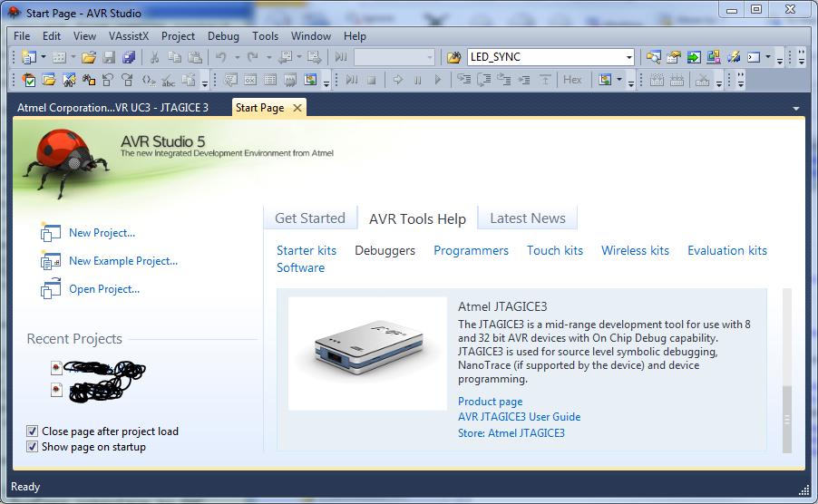Click the Save floppy disk icon
The height and width of the screenshot is (504, 818).
[x=109, y=57]
